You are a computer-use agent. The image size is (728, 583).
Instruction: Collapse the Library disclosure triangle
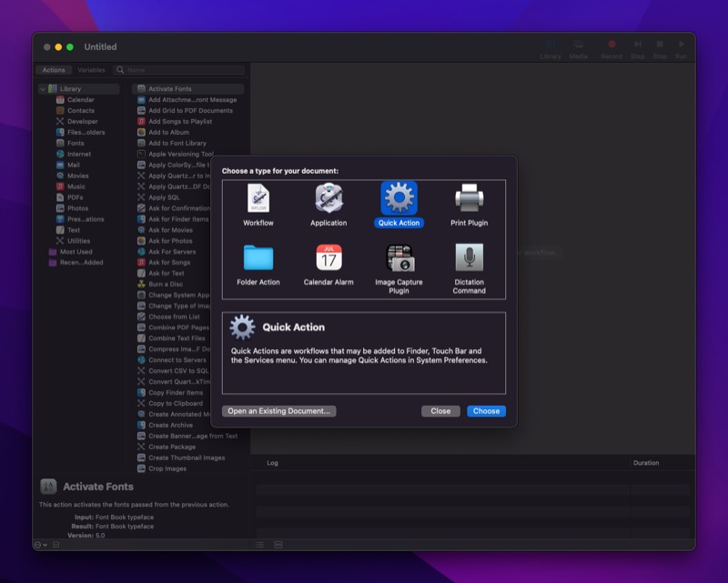pyautogui.click(x=43, y=88)
